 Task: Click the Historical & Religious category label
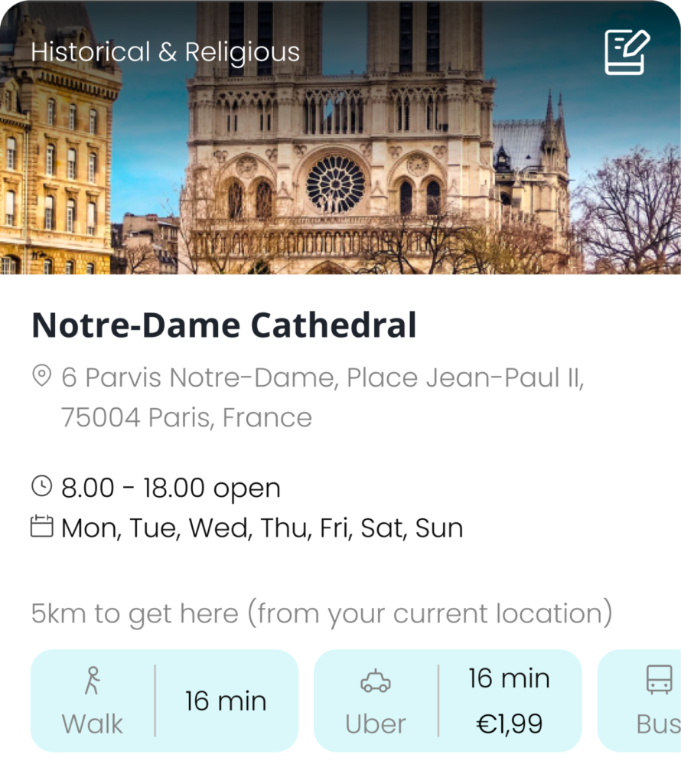pyautogui.click(x=165, y=52)
